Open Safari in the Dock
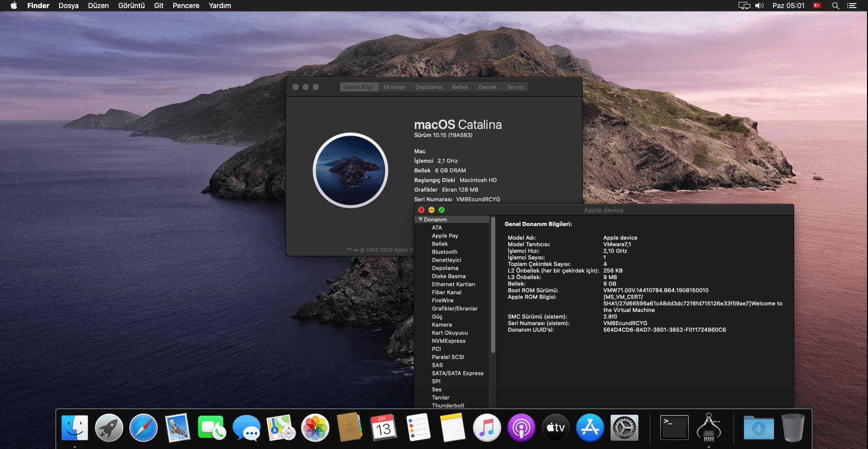The image size is (868, 449). [x=143, y=428]
